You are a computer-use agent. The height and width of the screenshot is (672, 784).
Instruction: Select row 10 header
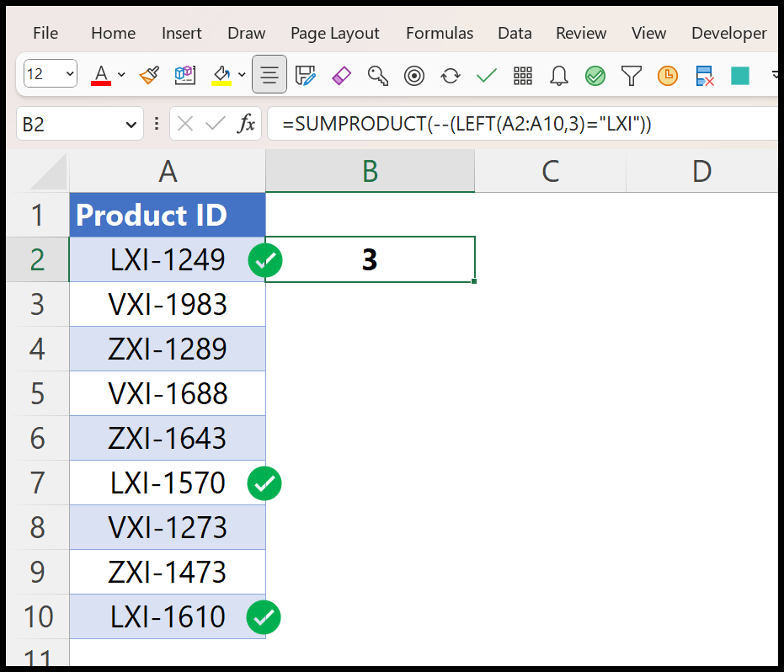point(38,616)
